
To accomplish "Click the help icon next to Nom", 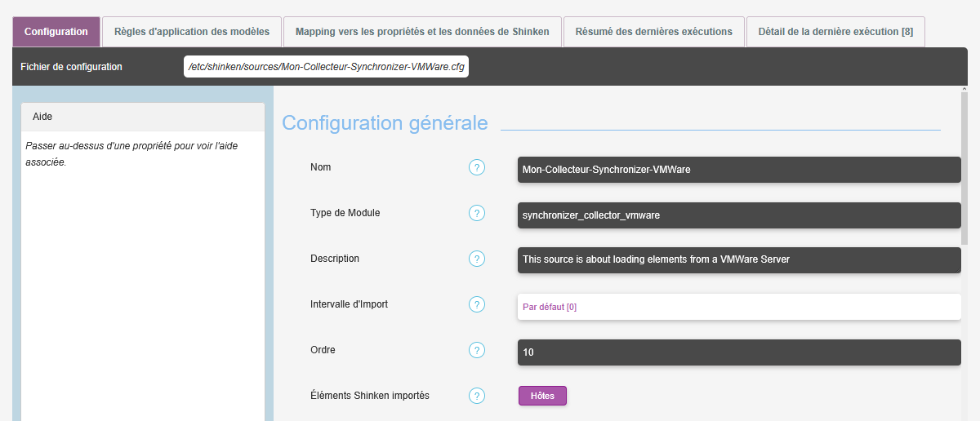I will (477, 167).
